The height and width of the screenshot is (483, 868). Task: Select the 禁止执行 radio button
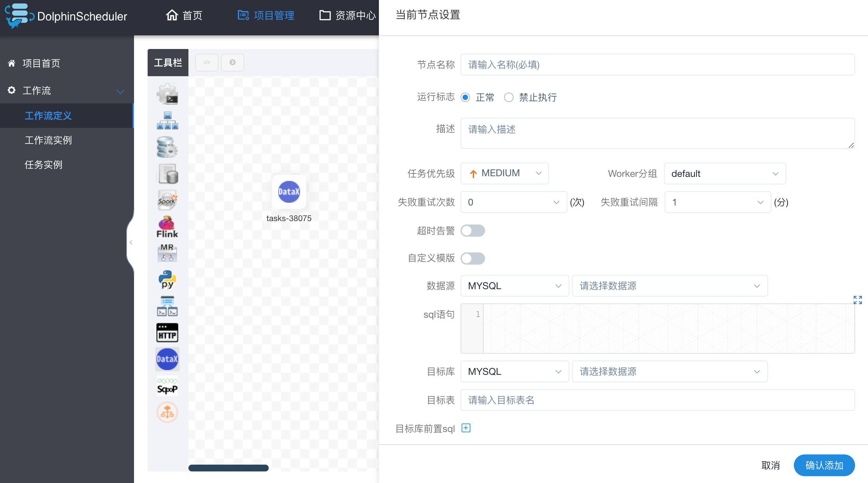pos(509,97)
